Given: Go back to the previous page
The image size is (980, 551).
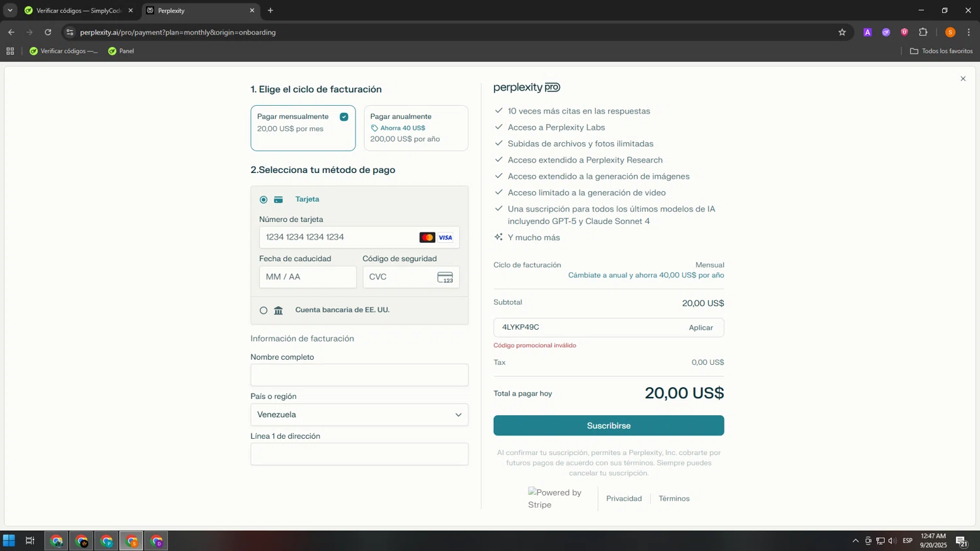Looking at the screenshot, I should tap(11, 32).
